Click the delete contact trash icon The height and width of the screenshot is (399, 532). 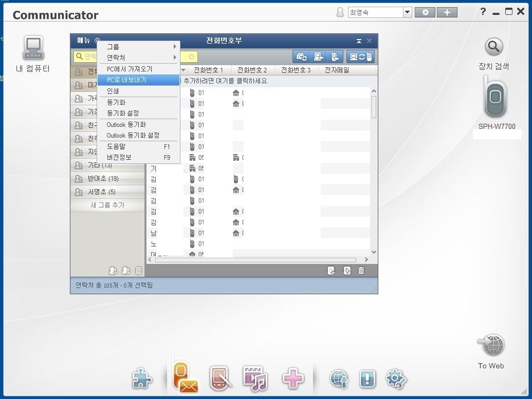pyautogui.click(x=361, y=271)
